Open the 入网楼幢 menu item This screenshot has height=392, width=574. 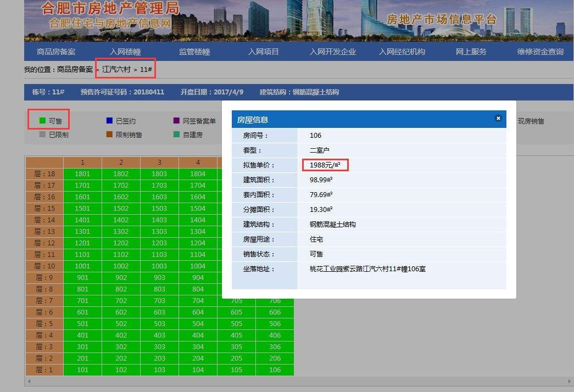tap(125, 52)
